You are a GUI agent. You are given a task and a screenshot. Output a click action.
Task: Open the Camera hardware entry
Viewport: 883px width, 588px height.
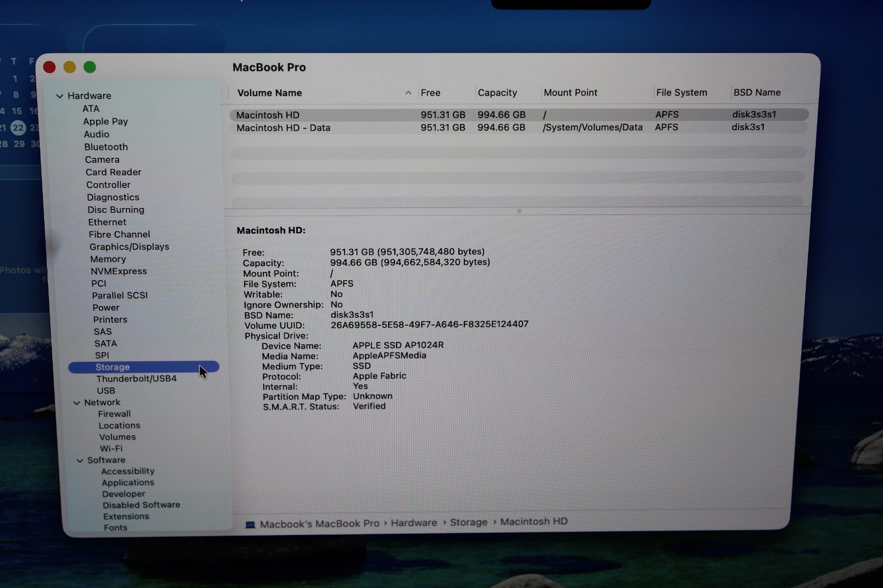tap(102, 159)
